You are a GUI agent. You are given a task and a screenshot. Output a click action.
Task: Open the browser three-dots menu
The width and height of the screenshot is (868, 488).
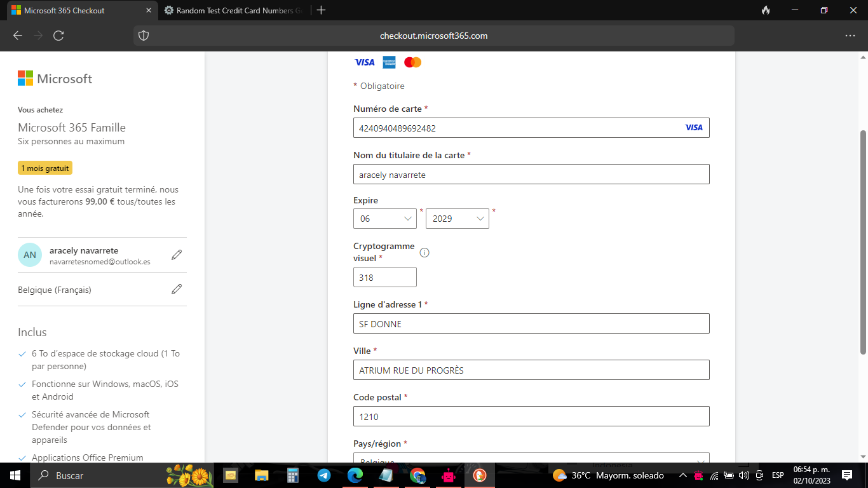pos(850,36)
